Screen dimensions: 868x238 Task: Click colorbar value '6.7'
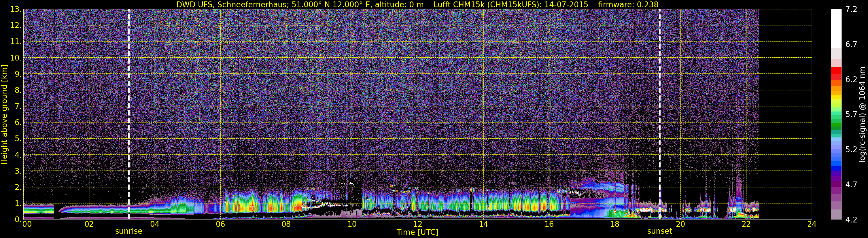(851, 44)
